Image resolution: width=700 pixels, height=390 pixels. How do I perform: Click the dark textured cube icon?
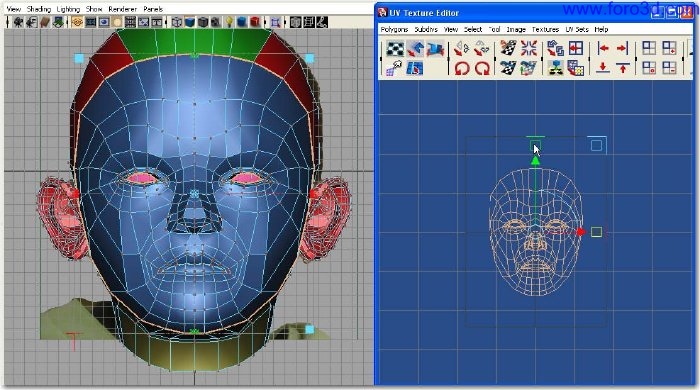pyautogui.click(x=216, y=22)
